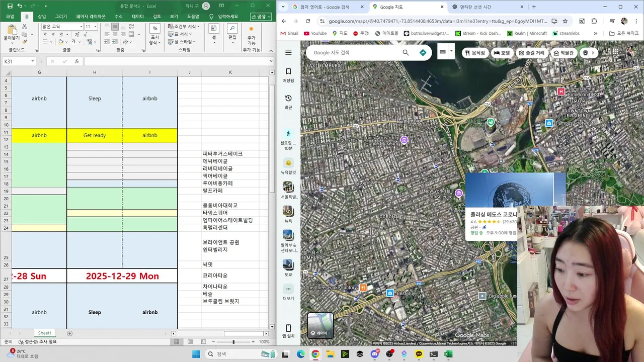This screenshot has width=644, height=362.
Task: Open the 데이터 ribbon tab
Action: (137, 17)
